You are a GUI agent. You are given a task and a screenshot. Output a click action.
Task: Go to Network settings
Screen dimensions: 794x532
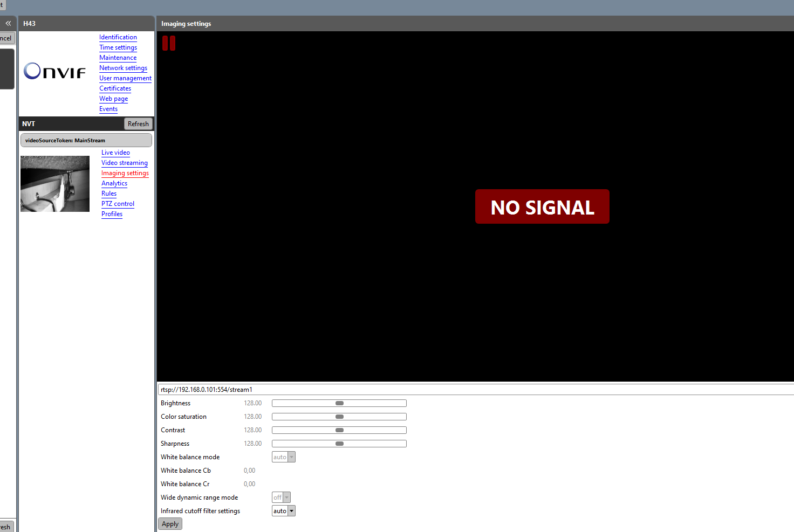123,68
